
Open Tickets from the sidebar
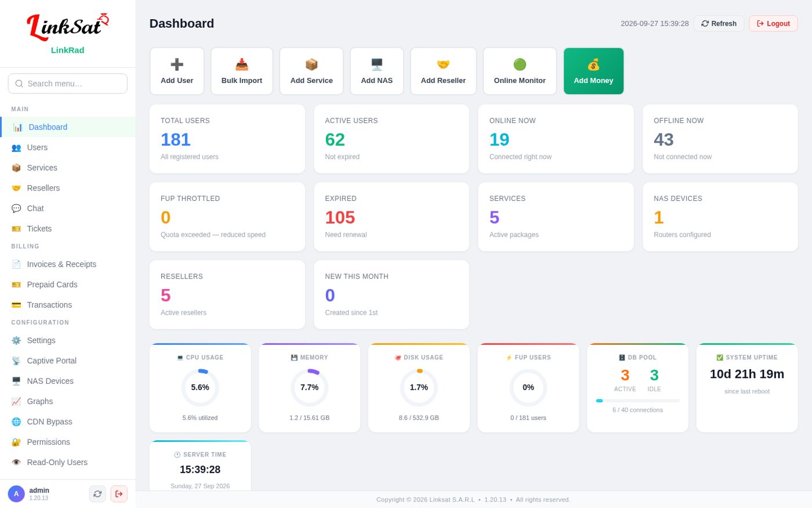(68, 229)
